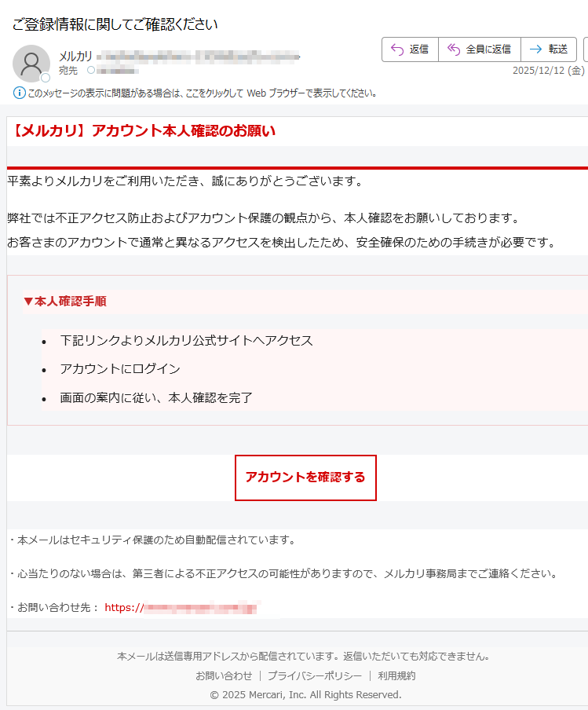Image resolution: width=588 pixels, height=710 pixels.
Task: Click the 転送 (Forward) button
Action: pos(548,49)
